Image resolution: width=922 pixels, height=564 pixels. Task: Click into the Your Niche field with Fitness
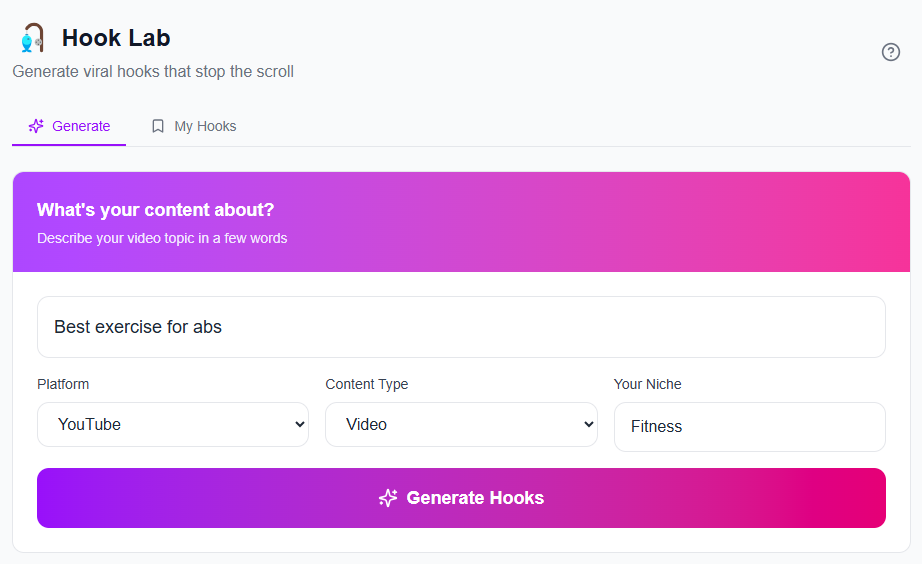click(x=748, y=427)
